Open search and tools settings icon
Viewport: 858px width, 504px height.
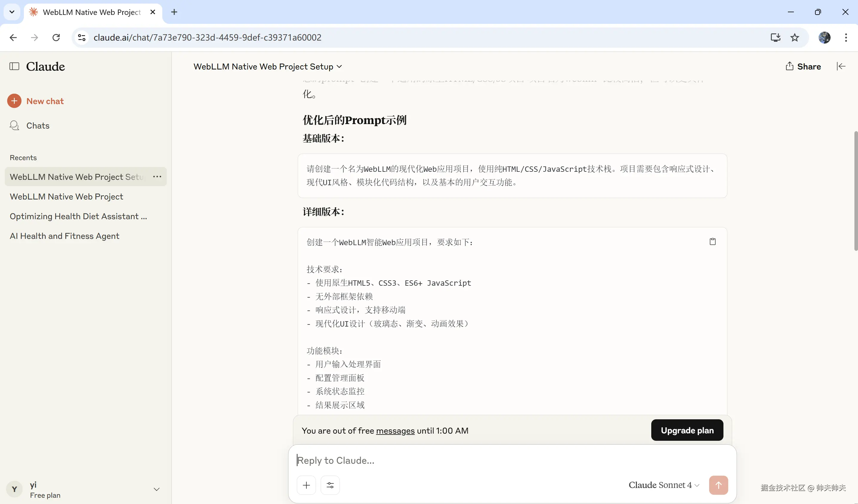330,485
